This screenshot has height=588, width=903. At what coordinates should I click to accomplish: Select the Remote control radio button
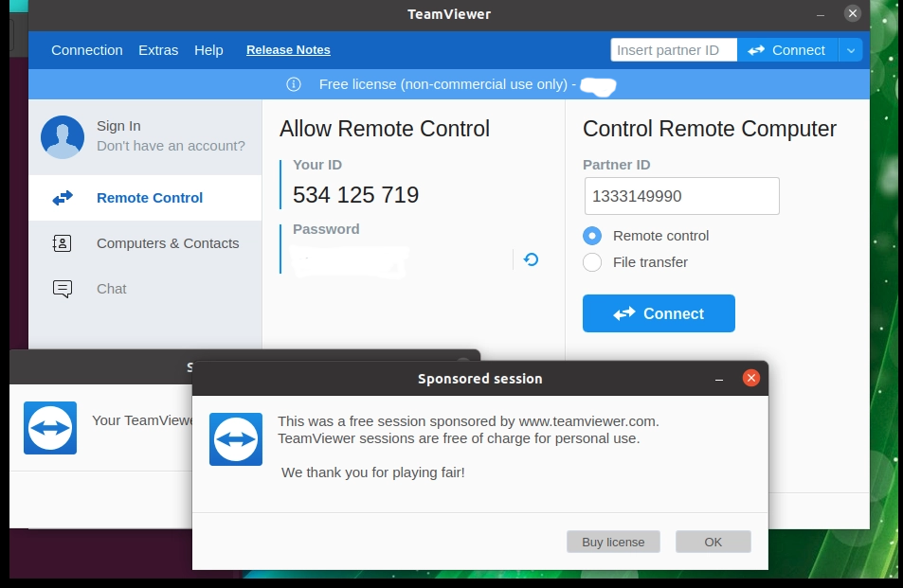point(592,236)
